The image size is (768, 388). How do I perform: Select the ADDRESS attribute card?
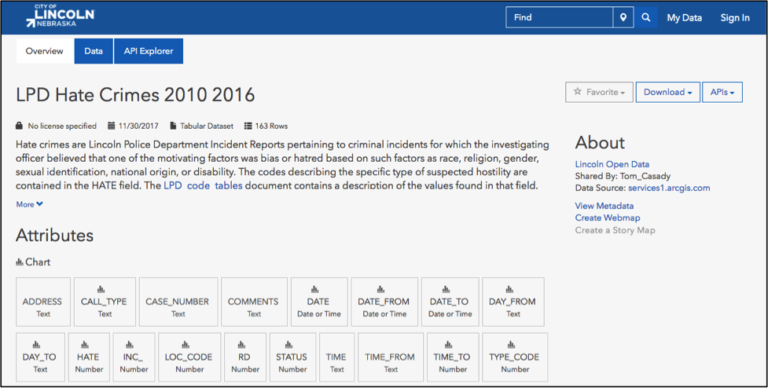coord(43,302)
